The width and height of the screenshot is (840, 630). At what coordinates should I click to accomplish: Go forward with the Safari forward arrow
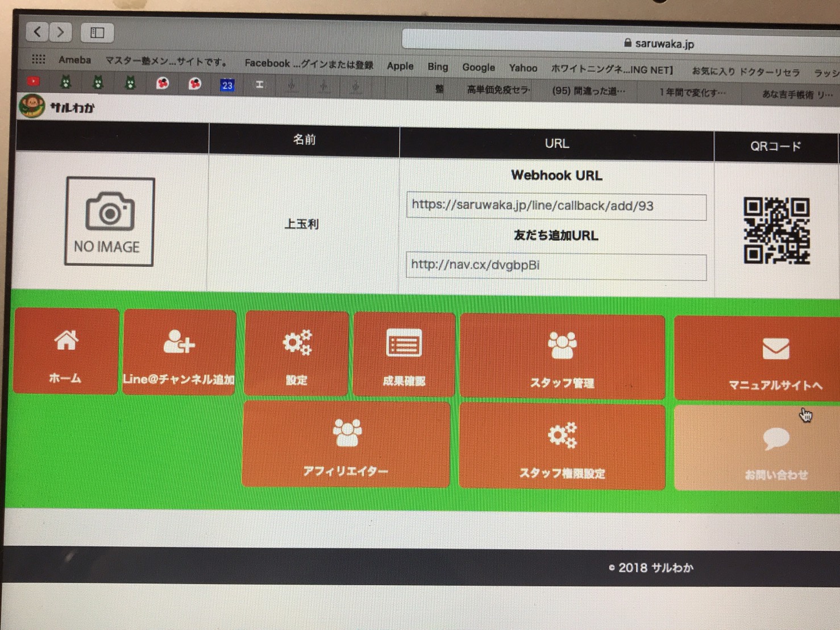click(x=60, y=32)
